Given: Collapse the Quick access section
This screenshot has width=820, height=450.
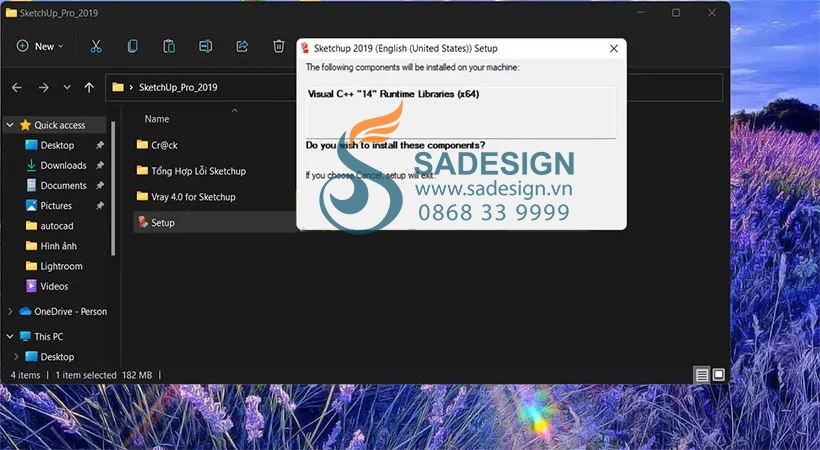Looking at the screenshot, I should (10, 125).
